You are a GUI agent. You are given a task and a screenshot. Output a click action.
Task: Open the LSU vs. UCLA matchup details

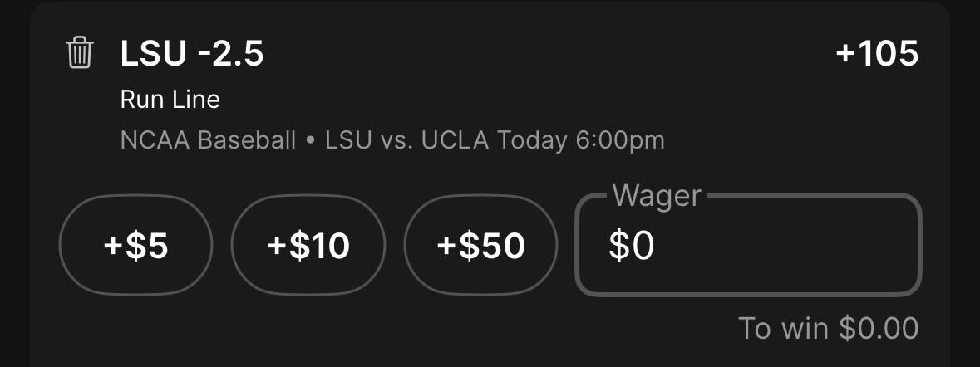click(406, 140)
